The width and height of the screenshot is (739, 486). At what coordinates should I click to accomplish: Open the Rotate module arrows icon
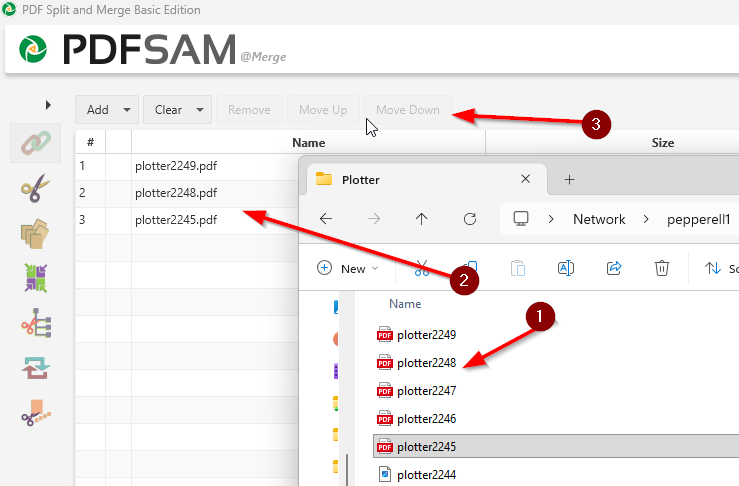coord(36,368)
